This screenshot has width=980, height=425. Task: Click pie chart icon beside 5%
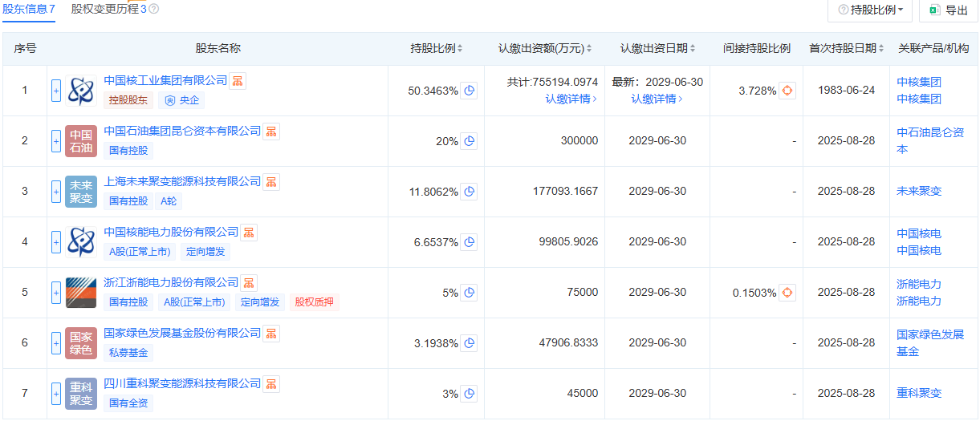(x=470, y=293)
